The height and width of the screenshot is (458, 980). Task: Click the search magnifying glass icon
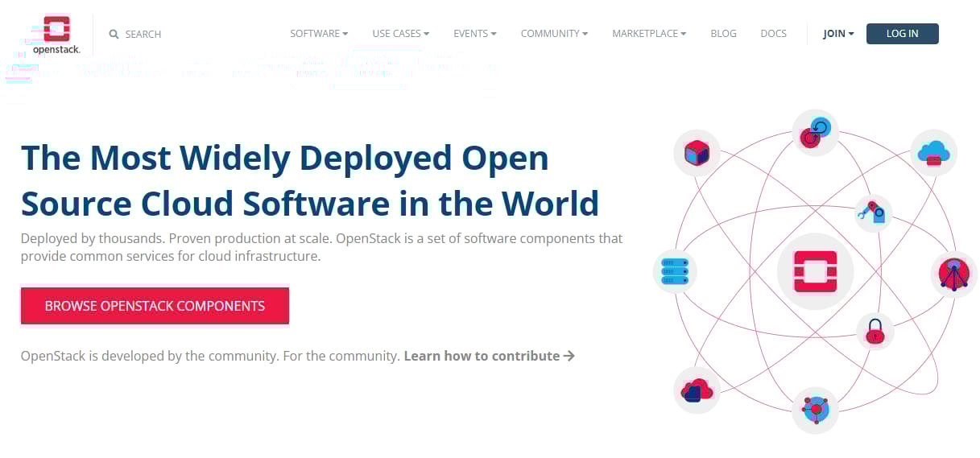[114, 35]
